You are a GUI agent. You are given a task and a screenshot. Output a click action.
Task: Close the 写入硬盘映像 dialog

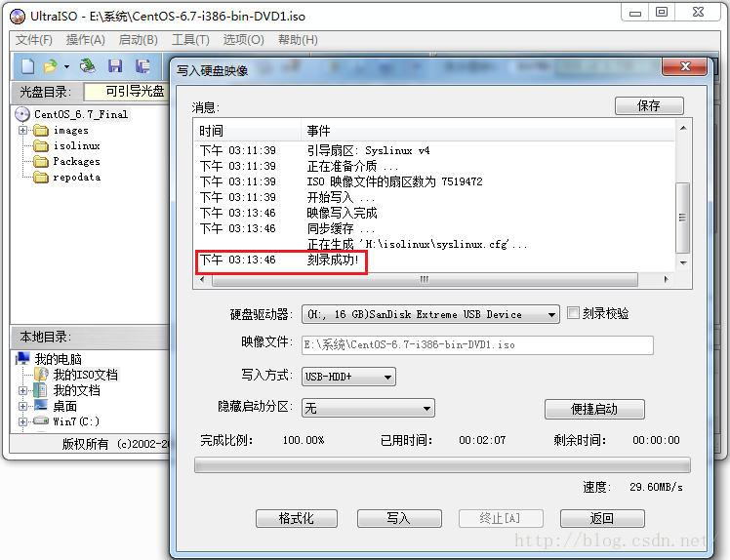[x=685, y=66]
